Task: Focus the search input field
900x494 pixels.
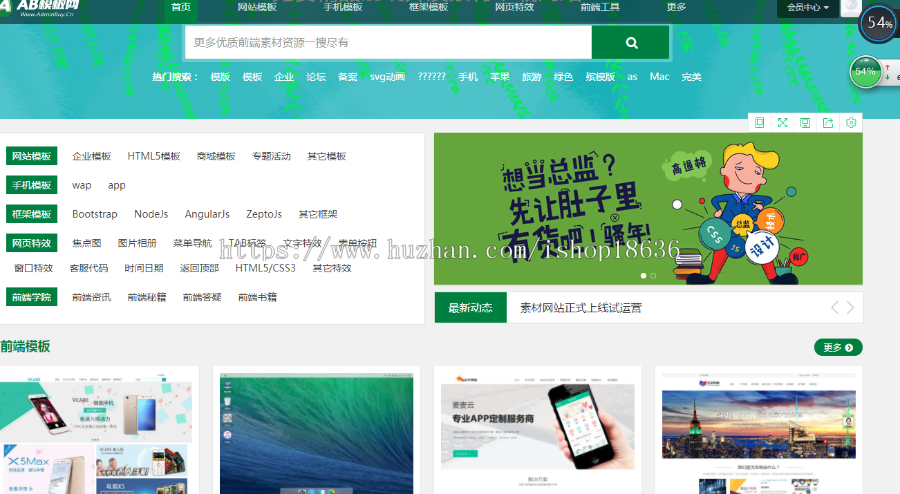Action: click(x=388, y=42)
